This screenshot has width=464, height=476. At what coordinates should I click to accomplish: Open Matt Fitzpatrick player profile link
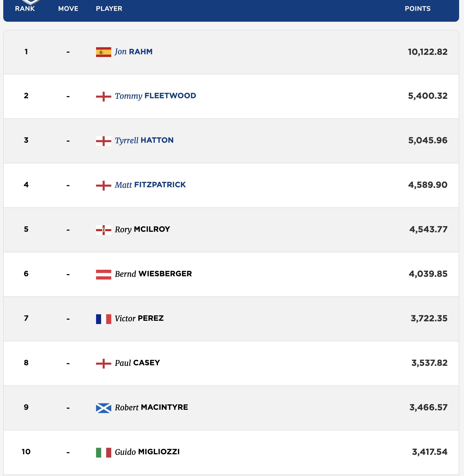click(x=150, y=185)
